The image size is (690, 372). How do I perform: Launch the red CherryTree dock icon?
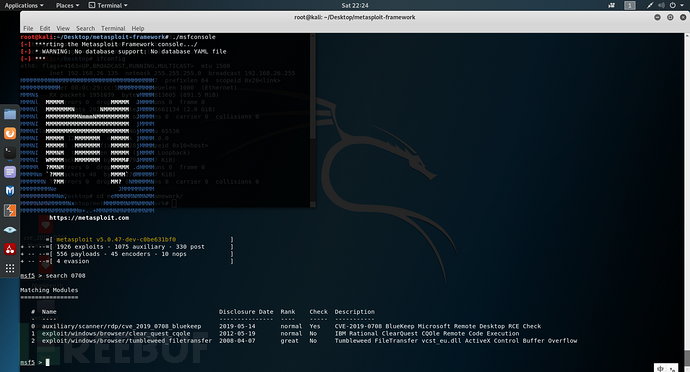[x=10, y=249]
